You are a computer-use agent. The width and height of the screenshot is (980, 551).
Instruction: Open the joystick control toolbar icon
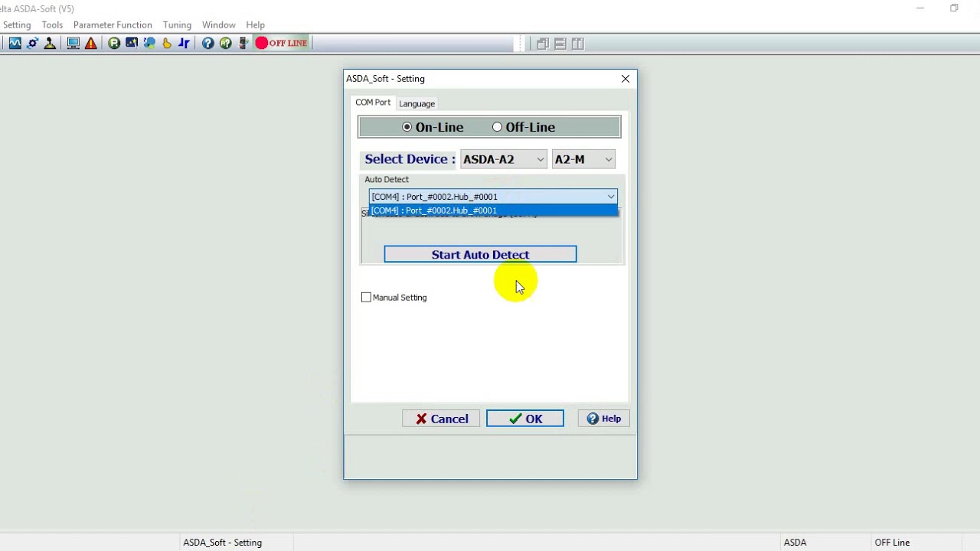50,44
